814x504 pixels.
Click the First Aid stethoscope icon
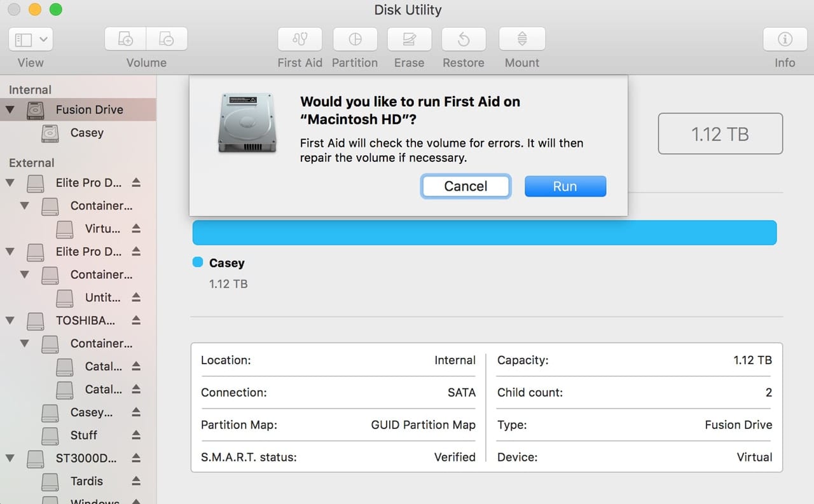(x=300, y=39)
